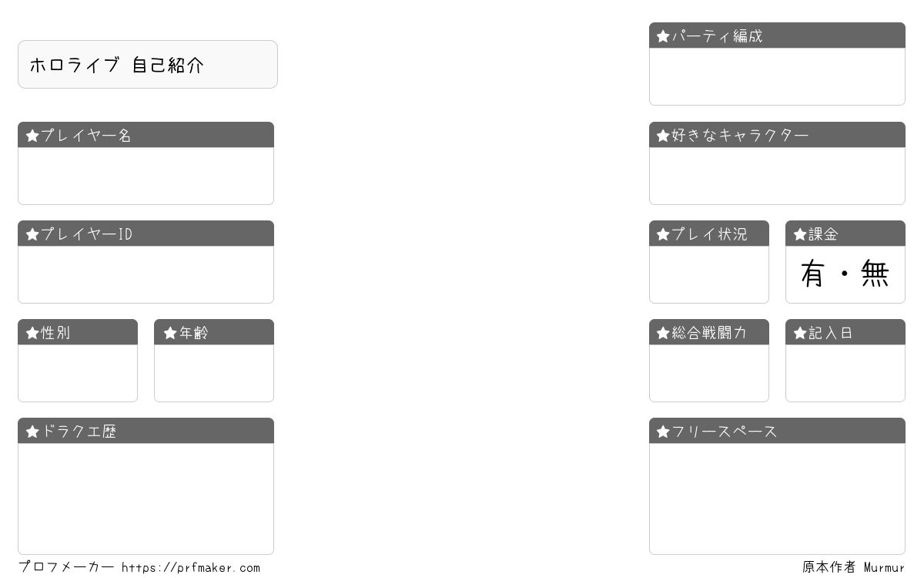This screenshot has width=924, height=578.
Task: Select the 有 option under 課金
Action: coord(813,274)
